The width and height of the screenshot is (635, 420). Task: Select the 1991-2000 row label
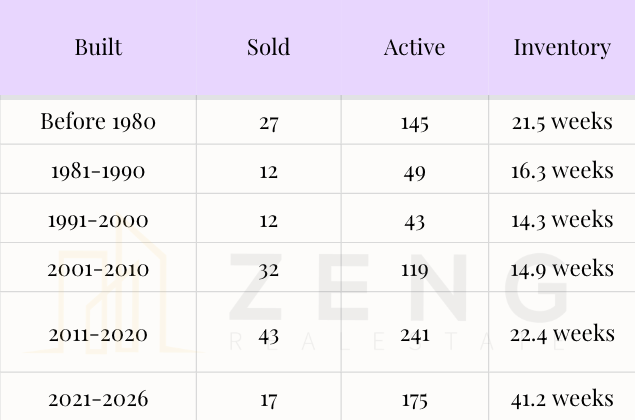coord(98,220)
